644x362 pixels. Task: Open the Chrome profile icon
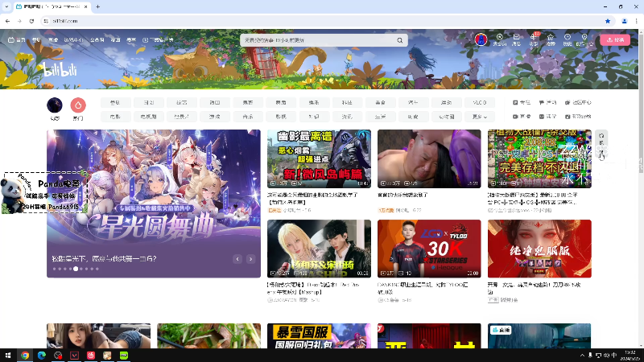(625, 21)
